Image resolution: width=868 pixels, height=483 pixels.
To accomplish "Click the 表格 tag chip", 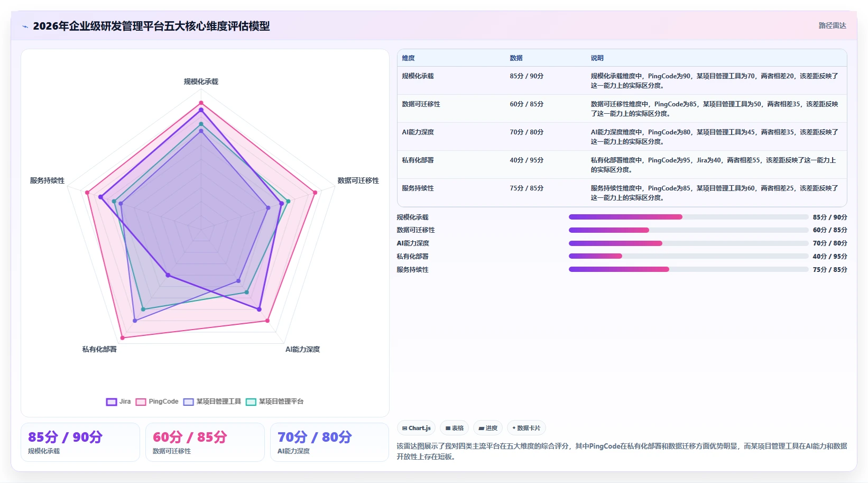I will [x=455, y=428].
